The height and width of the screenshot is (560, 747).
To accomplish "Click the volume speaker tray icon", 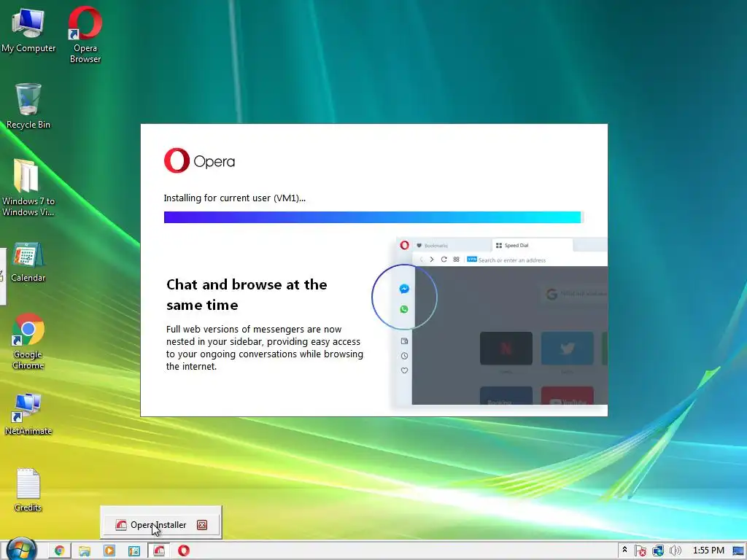I will tap(675, 551).
